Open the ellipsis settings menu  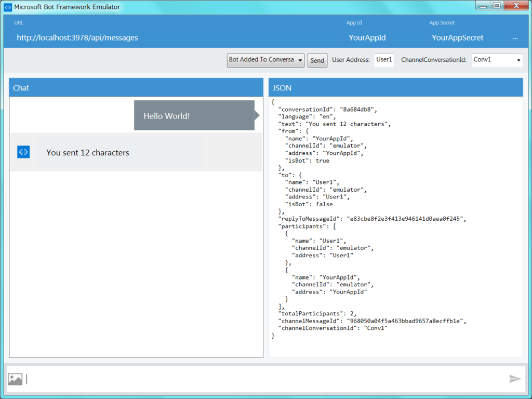tap(515, 38)
